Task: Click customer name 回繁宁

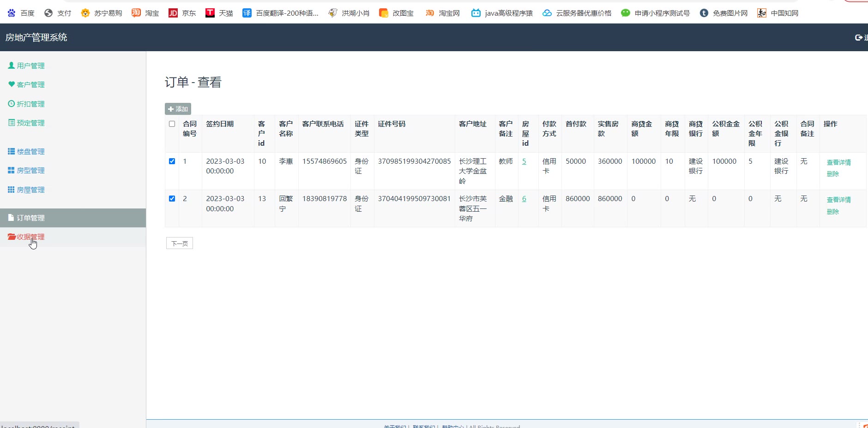Action: click(286, 204)
